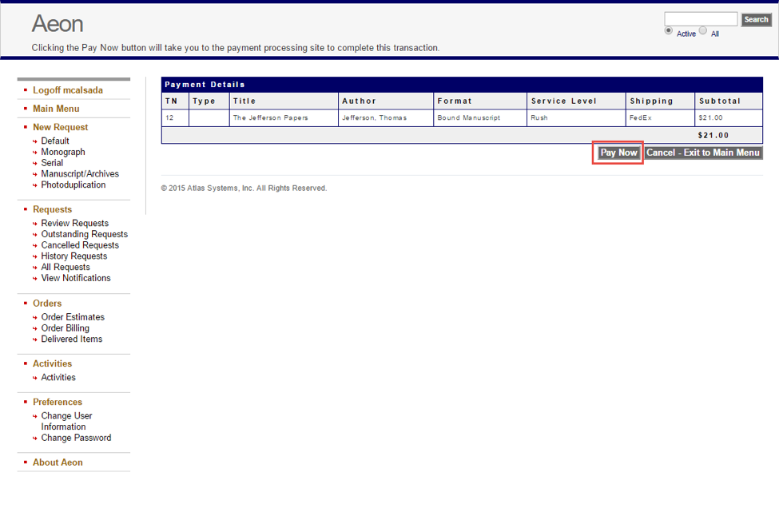Click the red bullet beside Preferences
779x532 pixels.
[24, 402]
